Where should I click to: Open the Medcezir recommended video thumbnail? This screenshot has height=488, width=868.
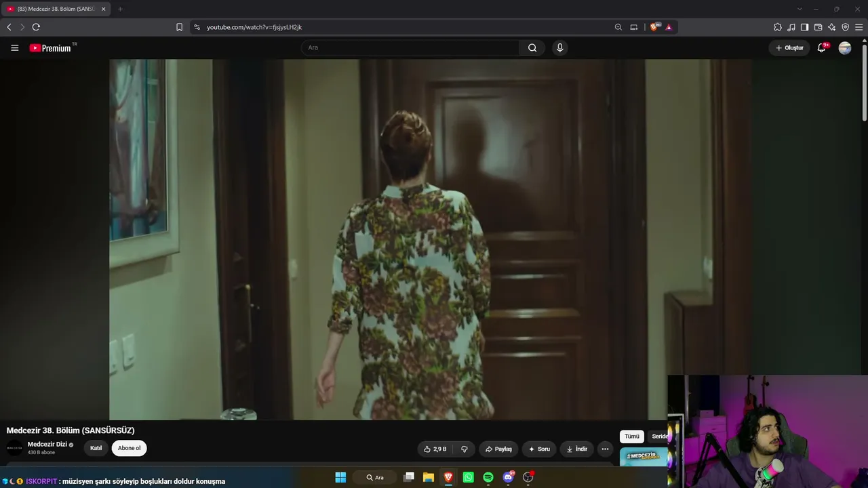[x=644, y=457]
